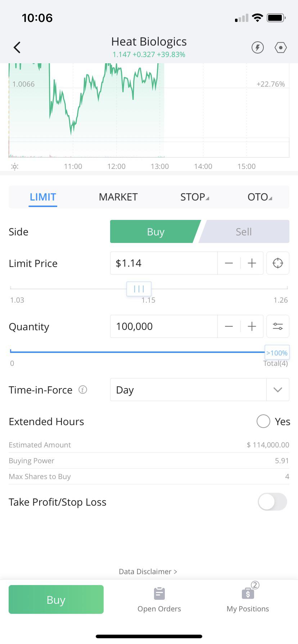This screenshot has width=298, height=644.
Task: Tap the 1.03 slider minimum label
Action: click(x=17, y=300)
